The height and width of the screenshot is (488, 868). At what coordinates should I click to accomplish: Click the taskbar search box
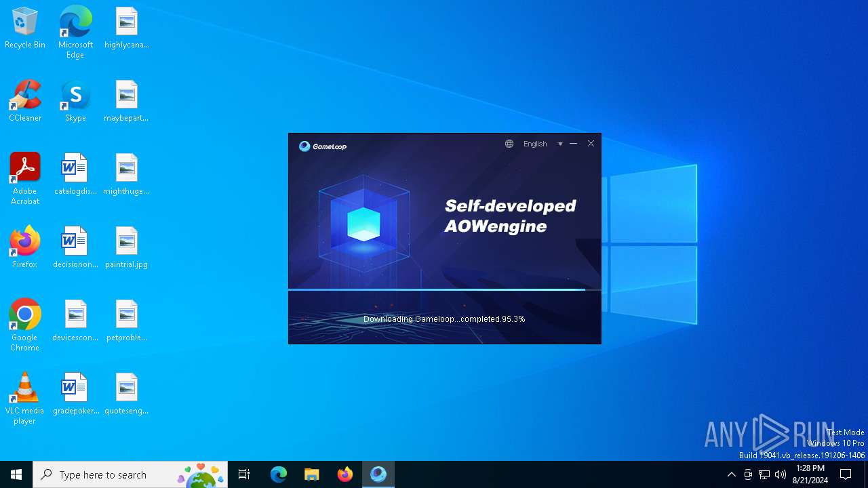(x=130, y=474)
